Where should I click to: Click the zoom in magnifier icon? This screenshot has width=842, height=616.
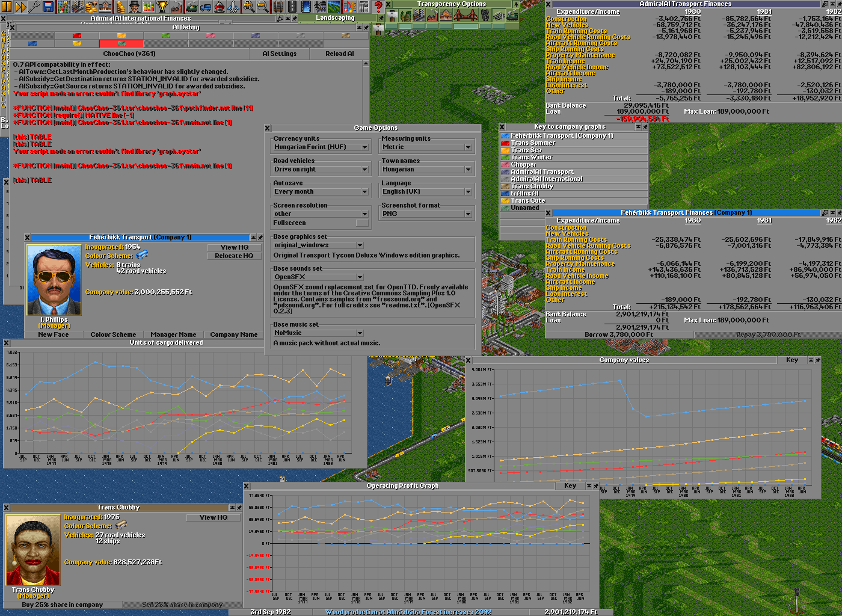[248, 7]
